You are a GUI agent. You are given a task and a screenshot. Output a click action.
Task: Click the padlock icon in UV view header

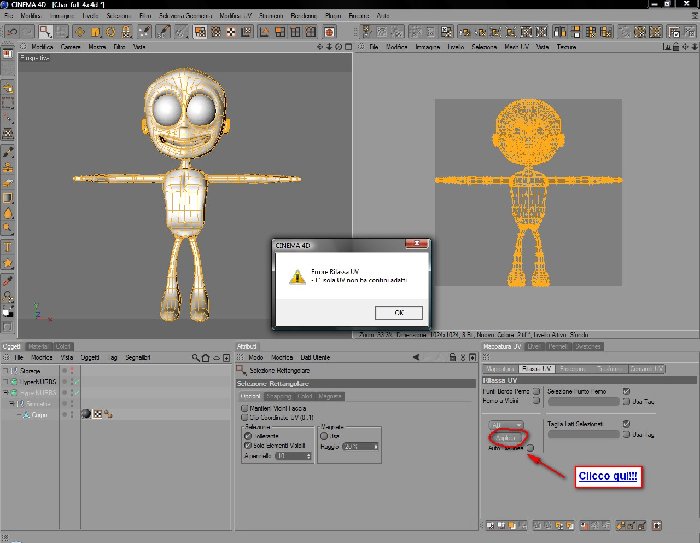point(676,46)
